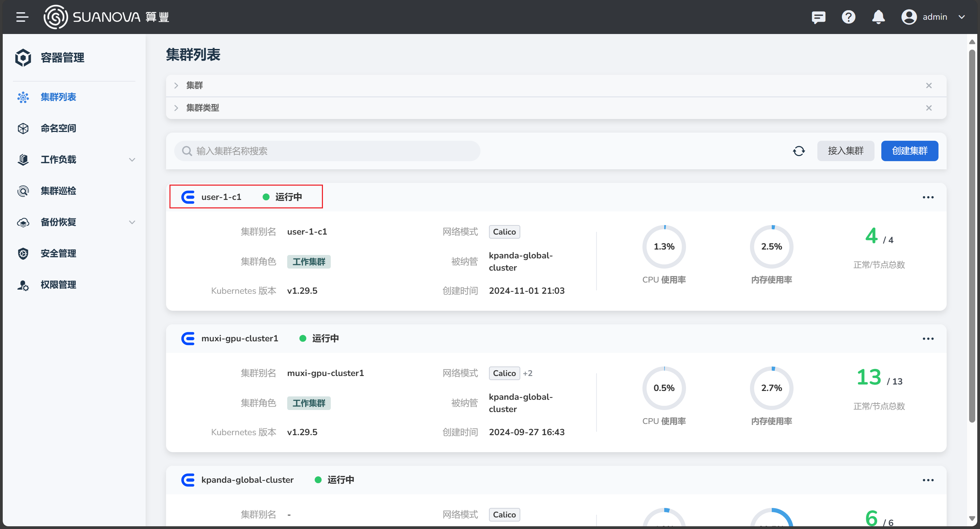Screen dimensions: 980x529
Task: Close the 集群 filter row
Action: (x=929, y=86)
